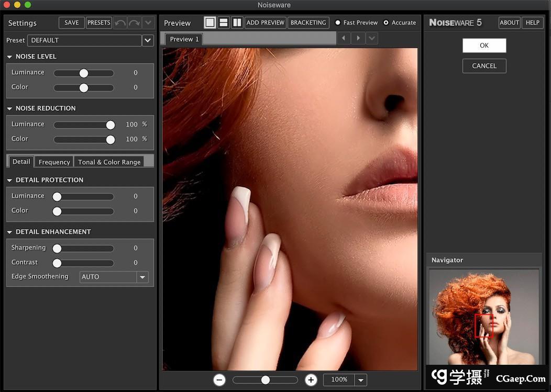Select the Accurate preview radio option
551x392 pixels.
386,23
